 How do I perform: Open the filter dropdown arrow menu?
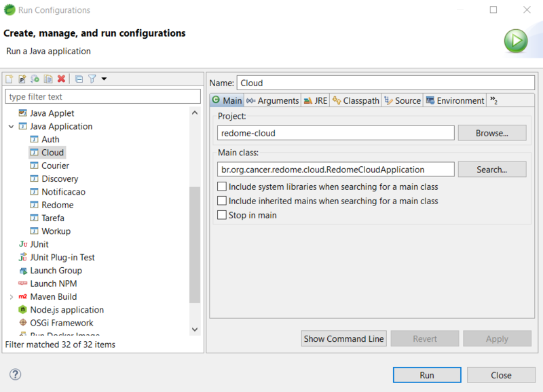tap(104, 79)
